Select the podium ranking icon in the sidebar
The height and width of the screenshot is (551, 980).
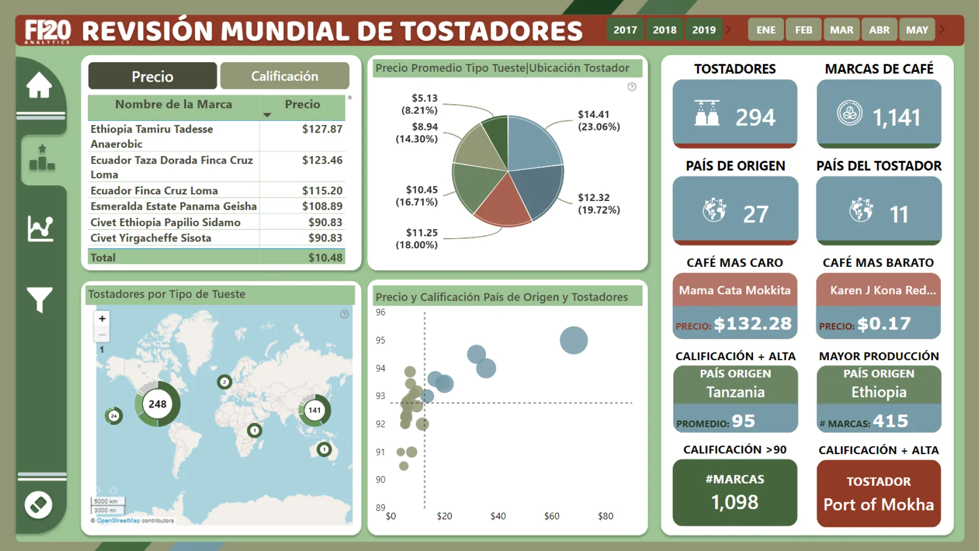pos(42,157)
